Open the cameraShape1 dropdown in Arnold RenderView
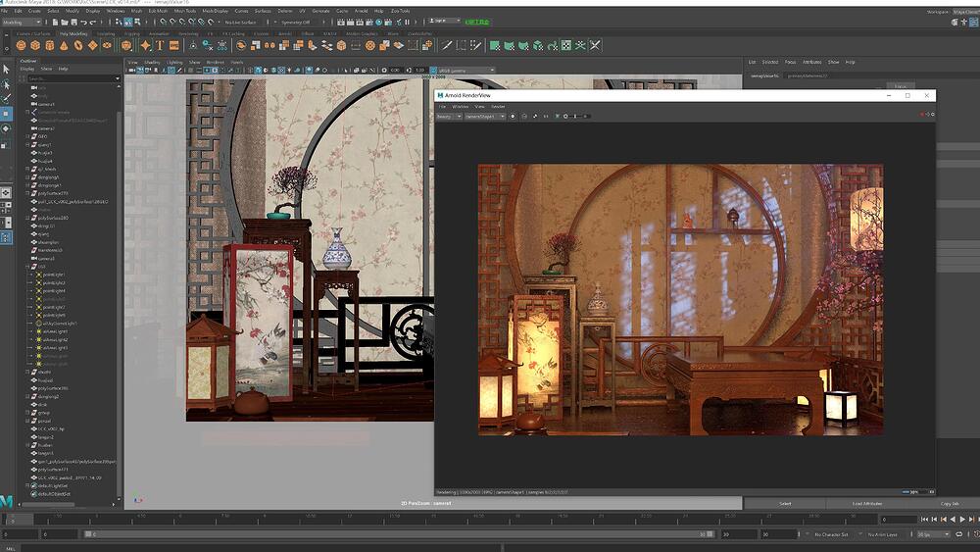 [x=485, y=117]
